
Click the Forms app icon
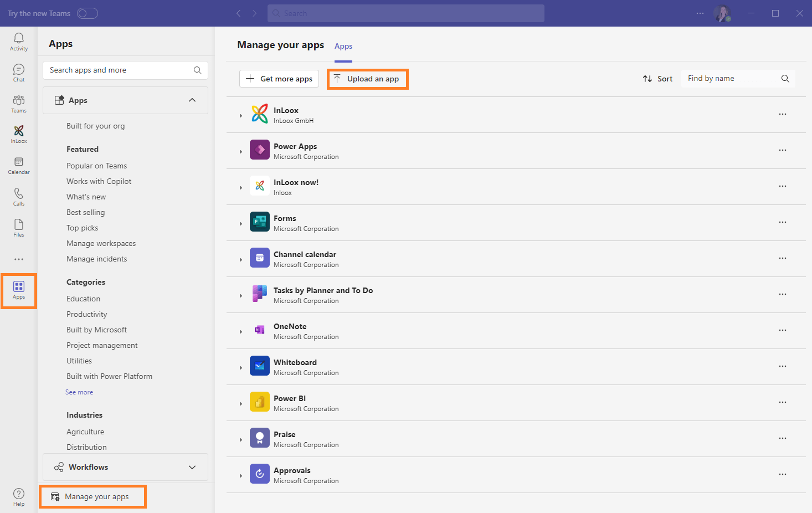(x=260, y=222)
